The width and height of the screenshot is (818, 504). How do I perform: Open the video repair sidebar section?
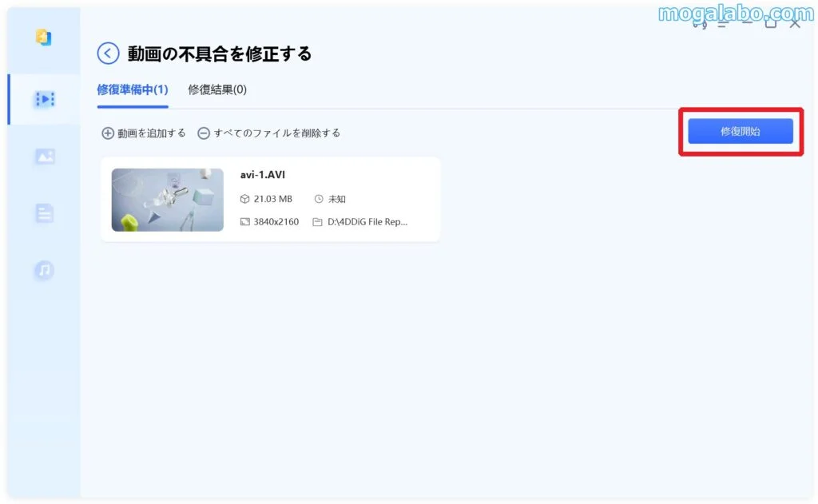[45, 99]
